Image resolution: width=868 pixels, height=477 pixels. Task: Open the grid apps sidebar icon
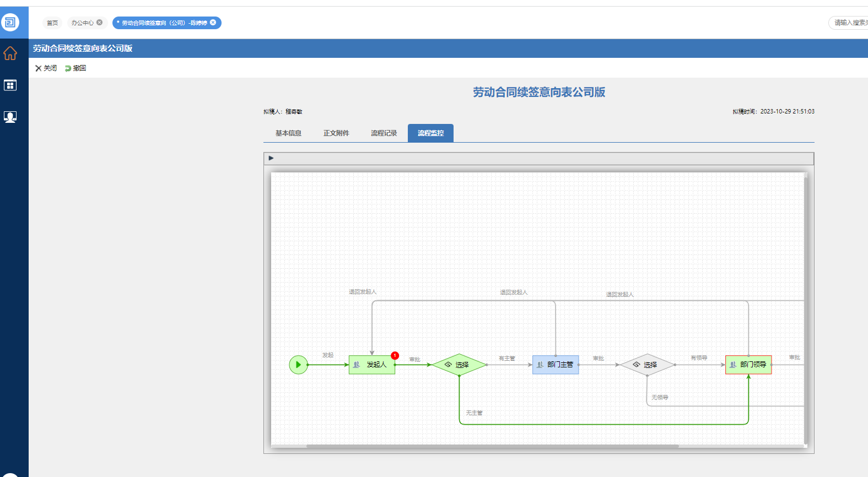coord(10,85)
